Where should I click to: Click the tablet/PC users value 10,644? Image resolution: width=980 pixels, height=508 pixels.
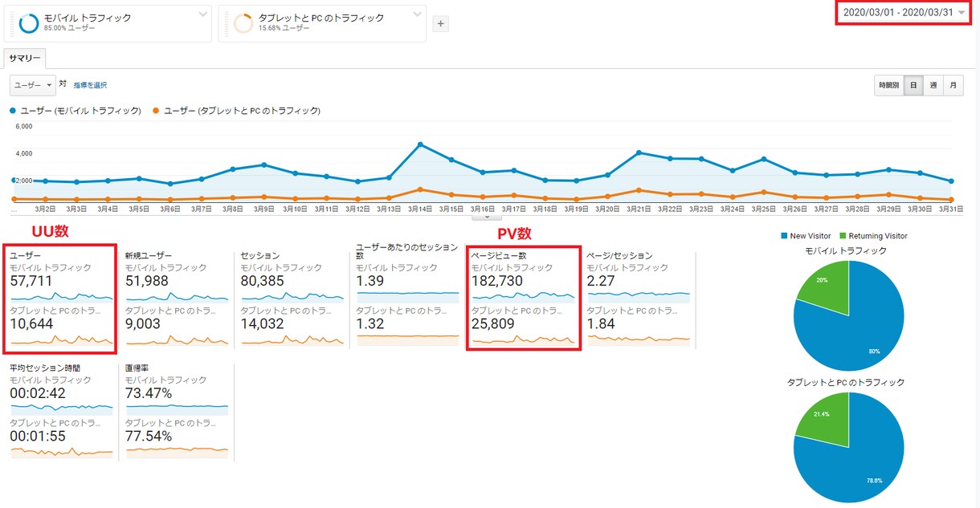31,324
